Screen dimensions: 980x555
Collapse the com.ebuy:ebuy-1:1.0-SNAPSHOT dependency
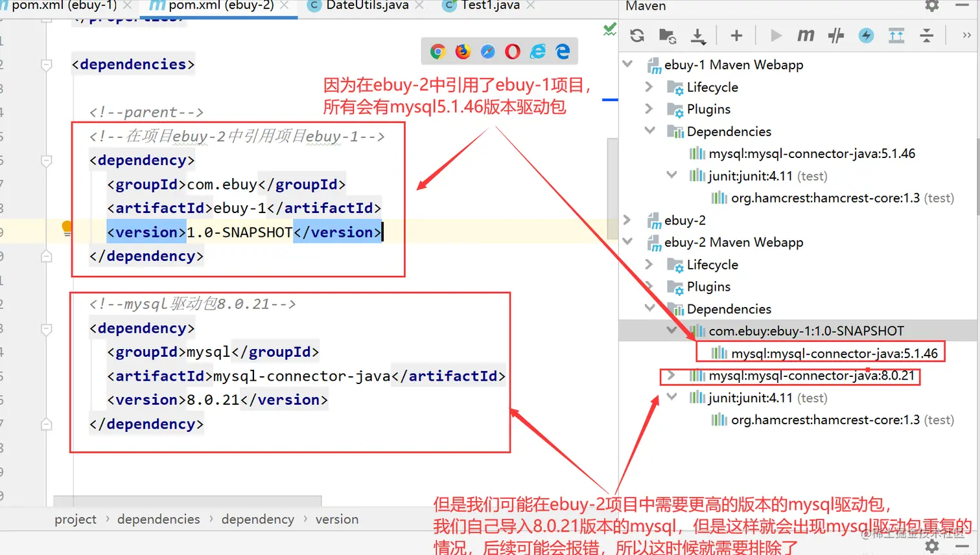[671, 331]
